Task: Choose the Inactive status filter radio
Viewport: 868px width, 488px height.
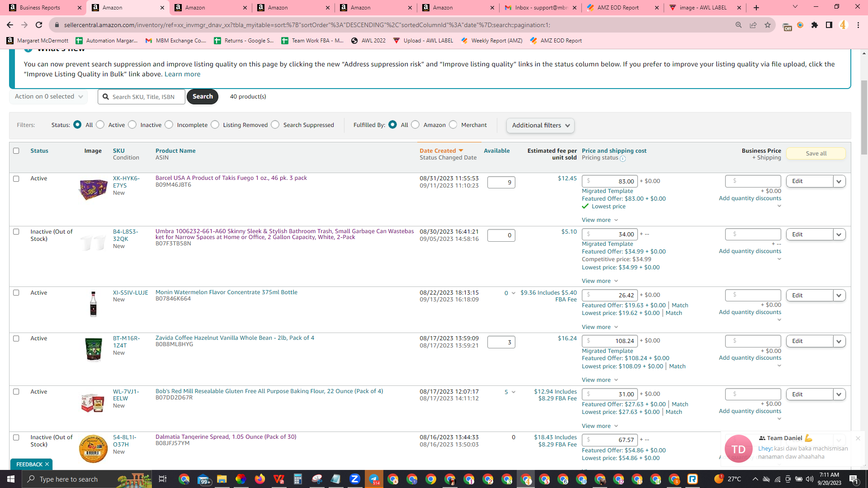Action: tap(132, 125)
